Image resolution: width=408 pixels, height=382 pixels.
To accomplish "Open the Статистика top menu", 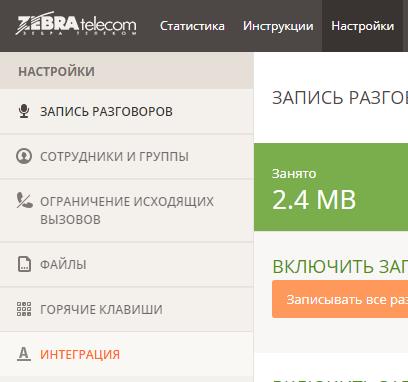I will (192, 26).
